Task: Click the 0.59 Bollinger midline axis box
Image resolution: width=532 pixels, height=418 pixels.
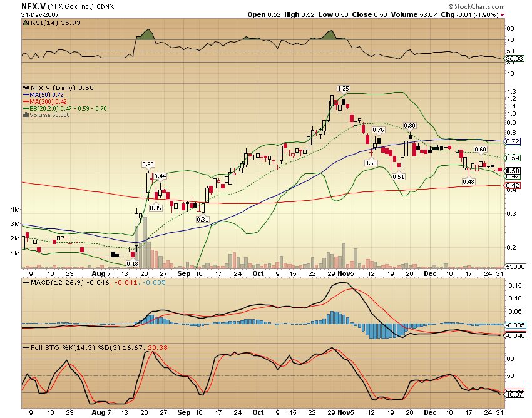Action: pos(513,158)
